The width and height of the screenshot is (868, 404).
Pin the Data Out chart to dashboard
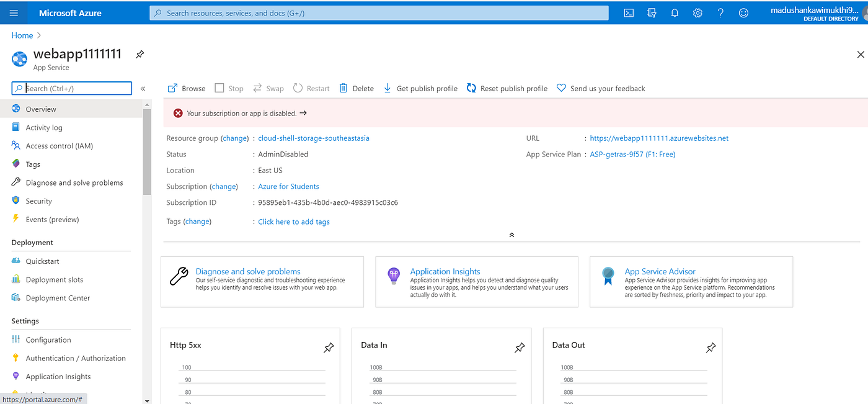tap(711, 348)
